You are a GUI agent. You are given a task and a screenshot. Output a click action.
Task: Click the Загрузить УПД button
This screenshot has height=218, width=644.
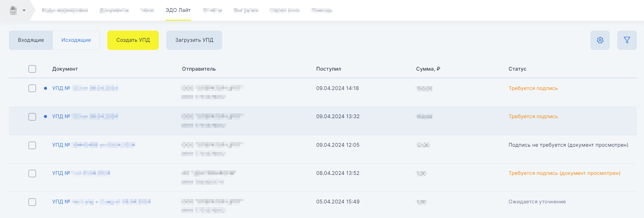194,40
